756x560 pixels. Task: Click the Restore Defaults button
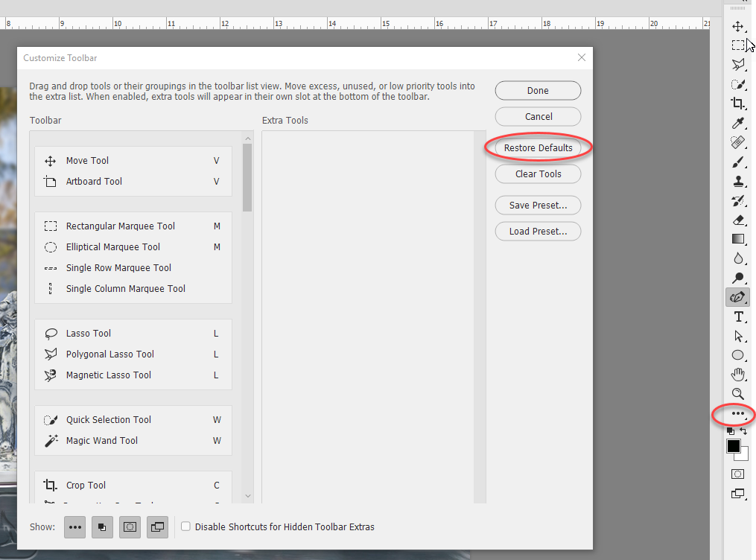pyautogui.click(x=538, y=147)
